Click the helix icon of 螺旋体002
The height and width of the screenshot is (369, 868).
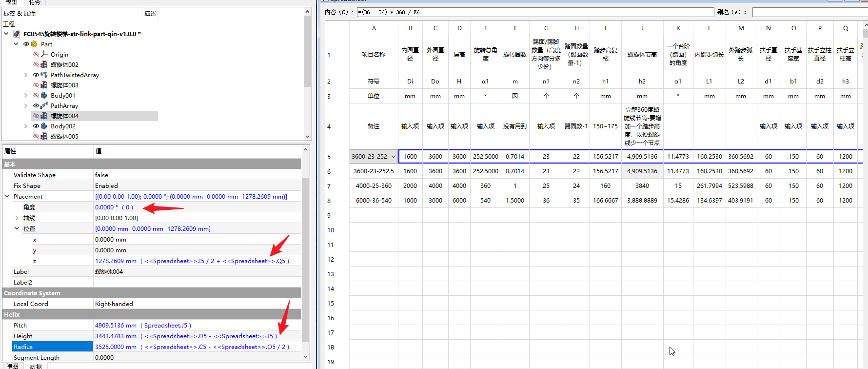click(x=44, y=64)
